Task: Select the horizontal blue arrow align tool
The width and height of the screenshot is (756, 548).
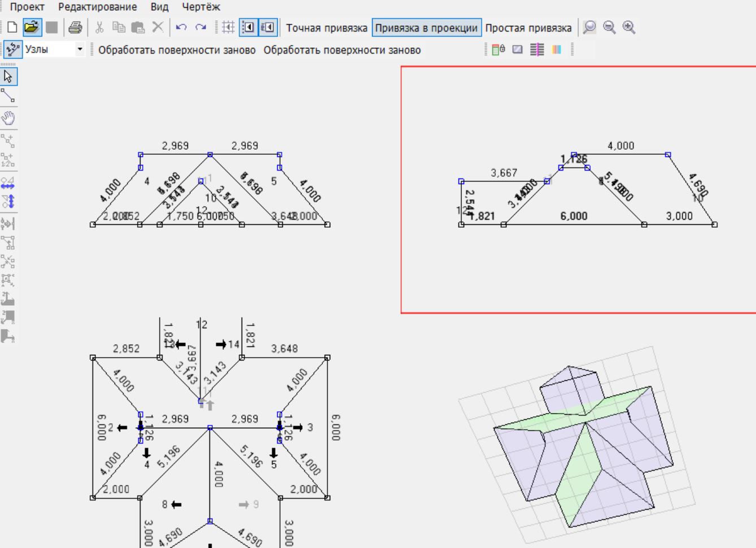Action: click(x=8, y=182)
